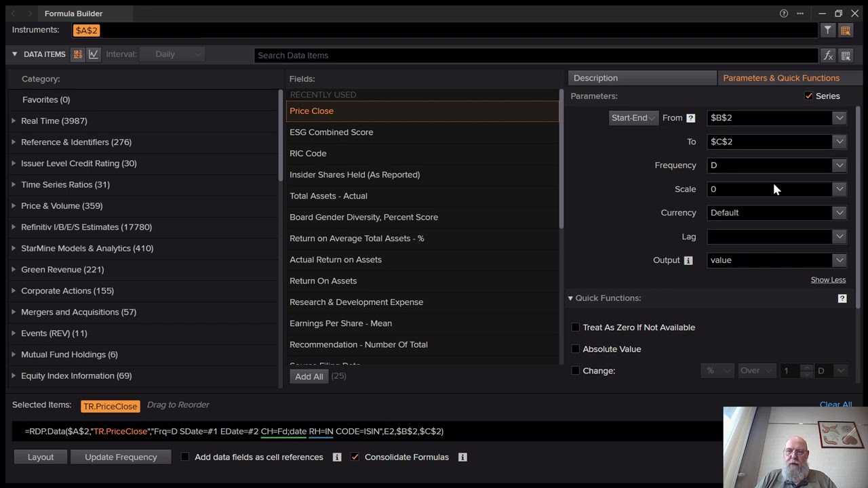Click the instruments filter funnel icon
868x488 pixels.
pyautogui.click(x=828, y=30)
